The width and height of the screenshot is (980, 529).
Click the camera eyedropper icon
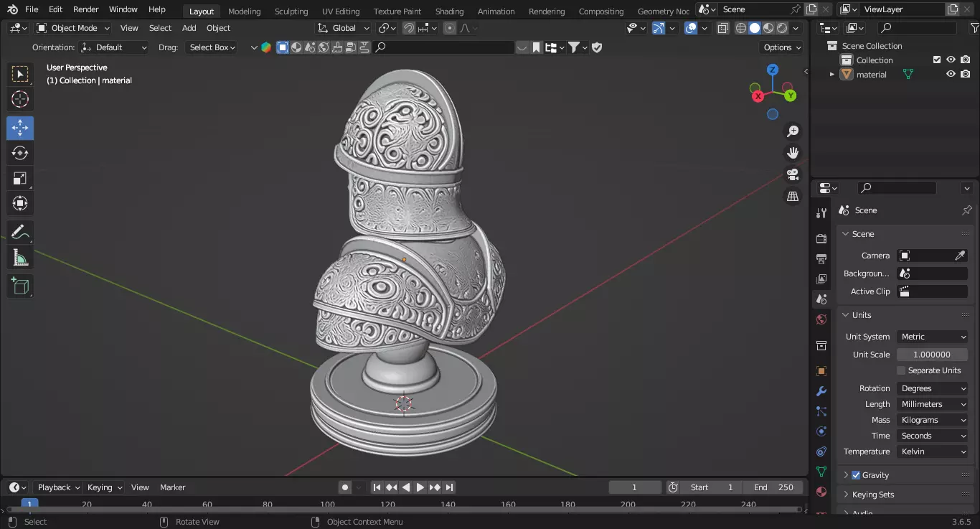click(960, 256)
